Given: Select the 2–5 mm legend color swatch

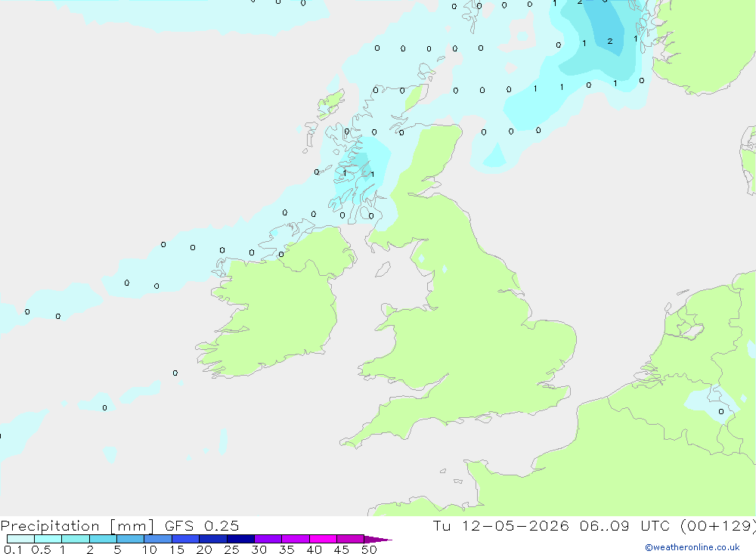Looking at the screenshot, I should point(103,539).
